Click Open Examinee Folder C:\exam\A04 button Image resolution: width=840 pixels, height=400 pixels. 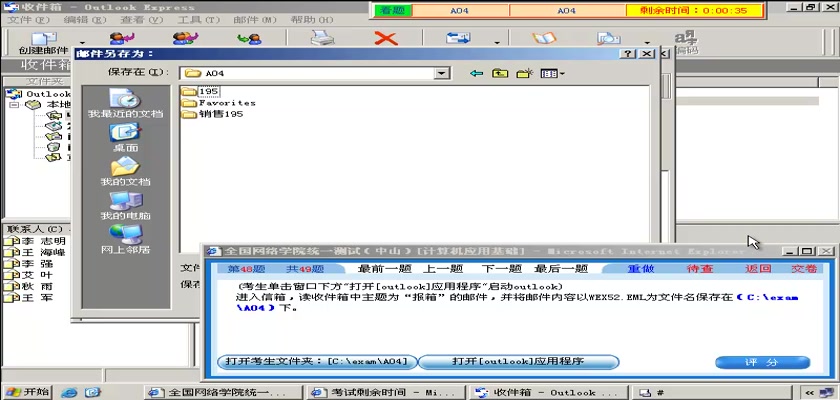pos(317,361)
